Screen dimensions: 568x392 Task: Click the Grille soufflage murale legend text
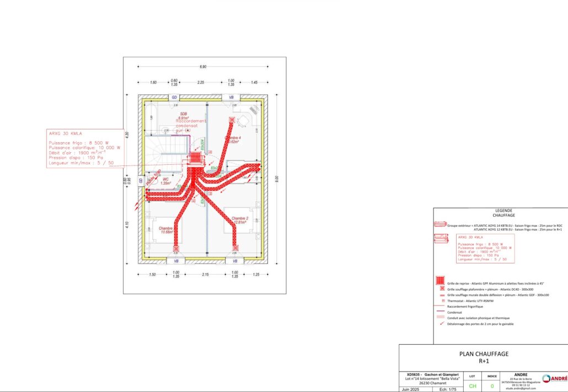point(498,296)
